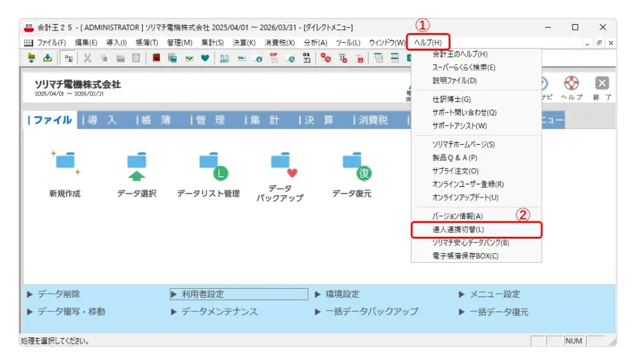Screen dimensions: 636x364
Task: Open the 決算(K) menu
Action: click(x=244, y=43)
